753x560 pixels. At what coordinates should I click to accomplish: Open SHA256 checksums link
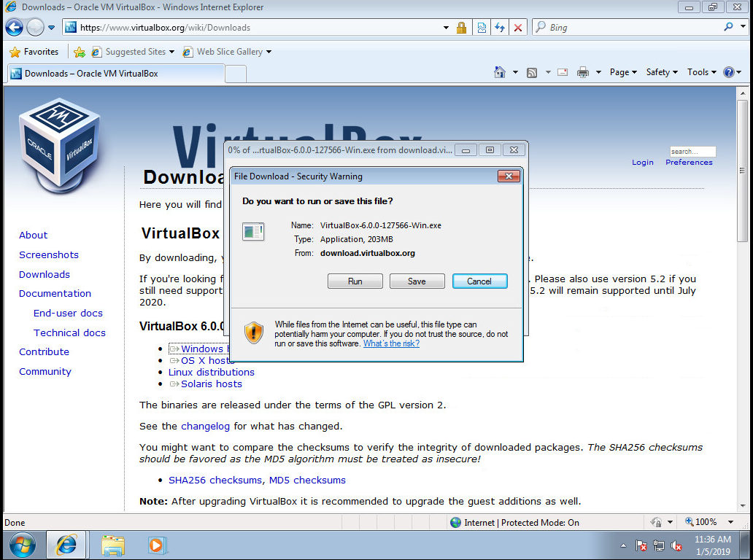(x=215, y=480)
